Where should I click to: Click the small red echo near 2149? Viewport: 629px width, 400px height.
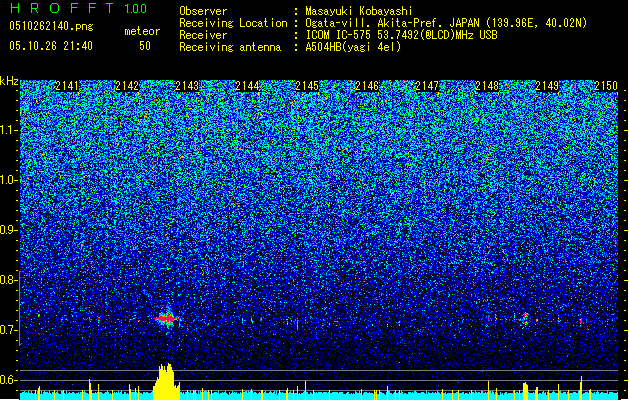point(525,319)
